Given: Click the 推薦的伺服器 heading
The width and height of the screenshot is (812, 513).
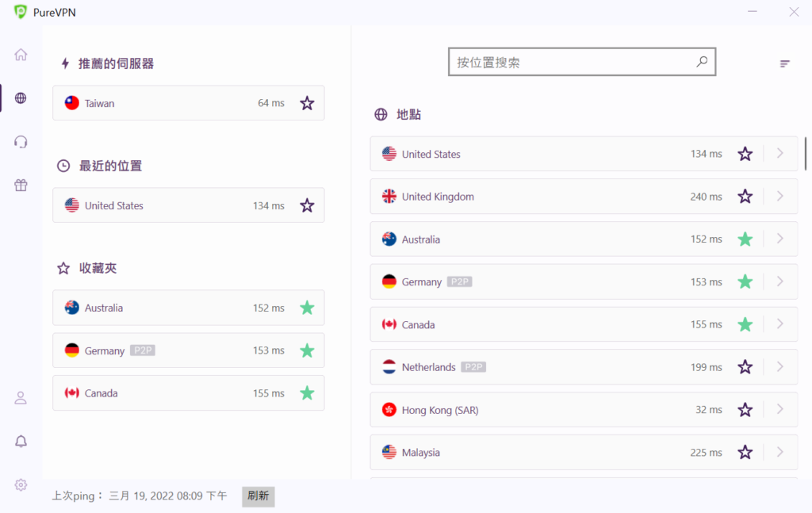Looking at the screenshot, I should pyautogui.click(x=116, y=63).
